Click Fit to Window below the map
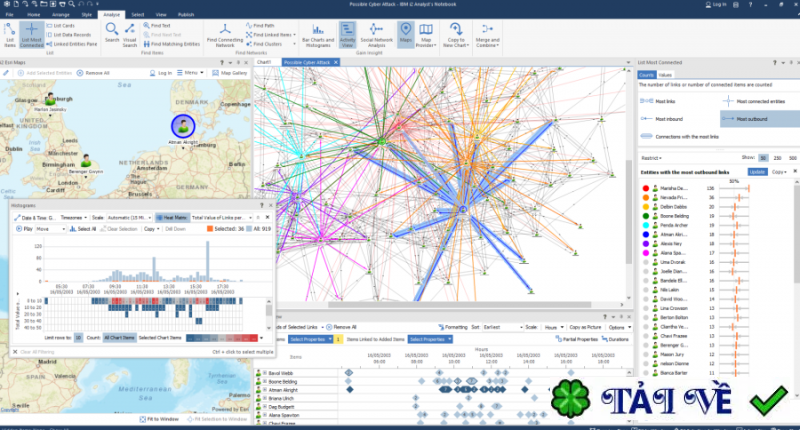 [159, 419]
